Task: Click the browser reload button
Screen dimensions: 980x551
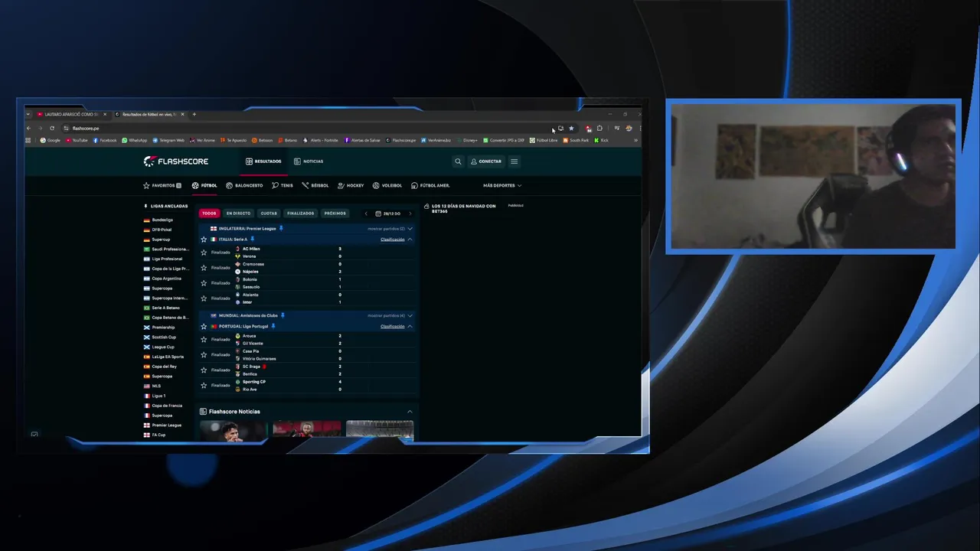Action: (x=52, y=129)
